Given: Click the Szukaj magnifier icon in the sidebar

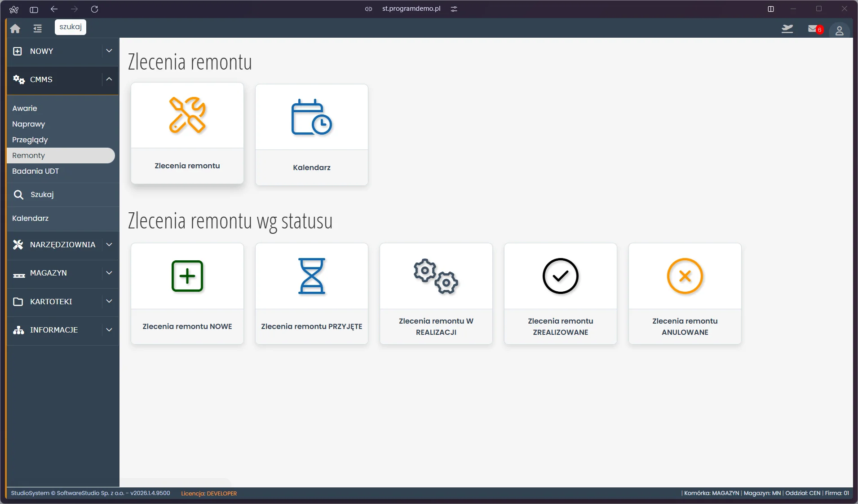Looking at the screenshot, I should pos(18,195).
